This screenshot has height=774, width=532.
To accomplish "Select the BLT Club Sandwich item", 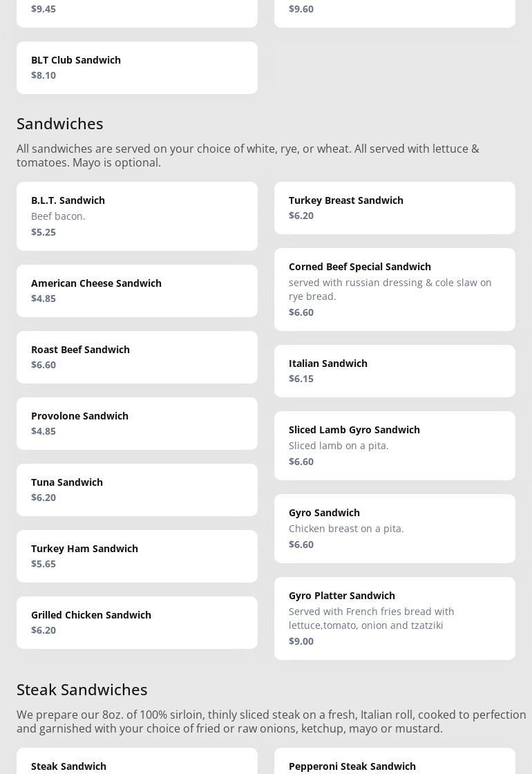I will pyautogui.click(x=137, y=67).
